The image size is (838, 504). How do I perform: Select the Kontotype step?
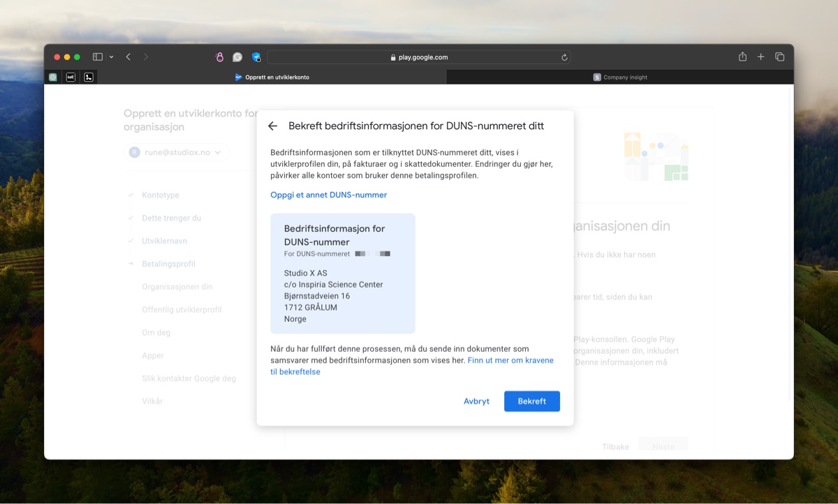click(x=161, y=195)
